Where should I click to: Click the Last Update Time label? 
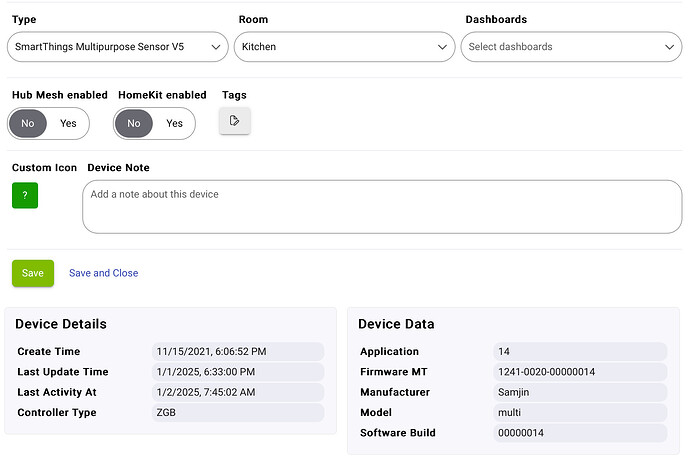(63, 372)
